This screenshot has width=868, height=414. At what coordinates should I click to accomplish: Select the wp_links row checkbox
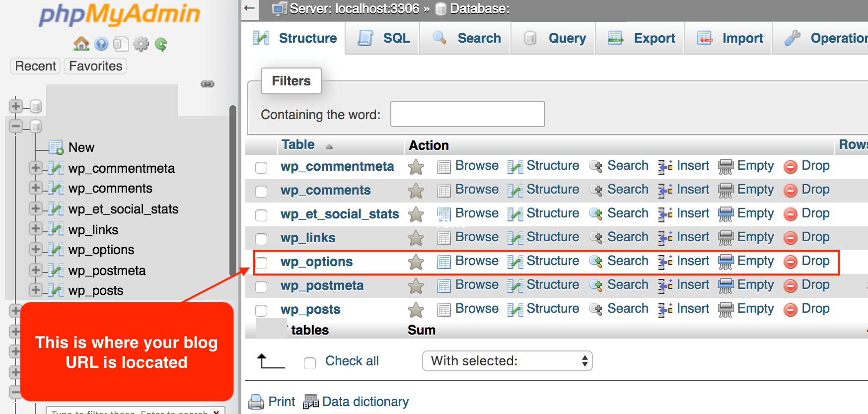(x=261, y=239)
